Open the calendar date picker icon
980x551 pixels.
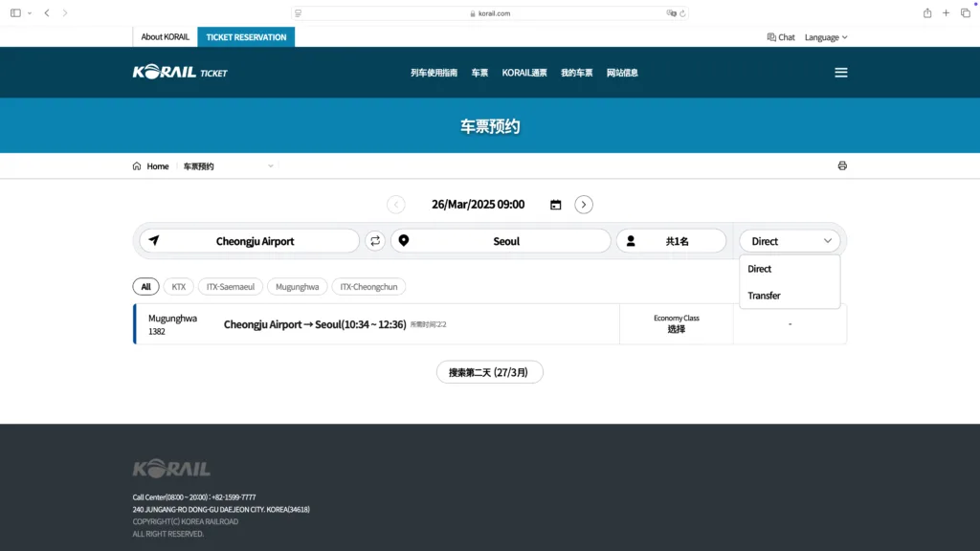coord(555,205)
